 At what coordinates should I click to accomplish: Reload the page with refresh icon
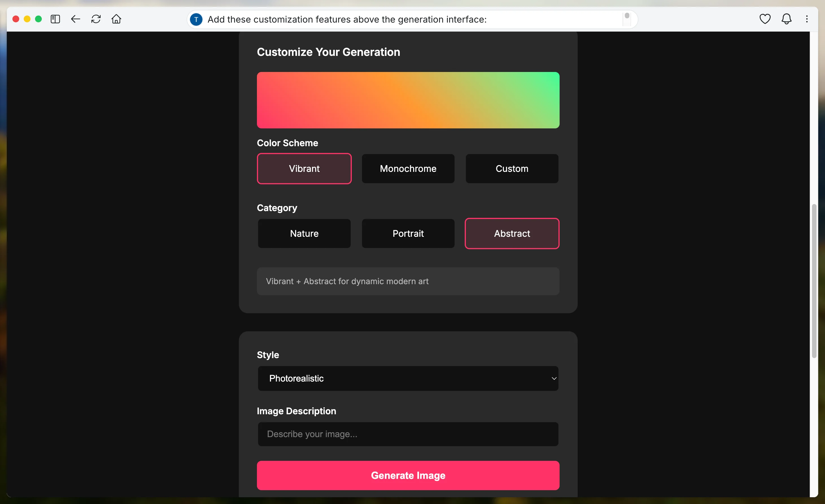pos(96,19)
